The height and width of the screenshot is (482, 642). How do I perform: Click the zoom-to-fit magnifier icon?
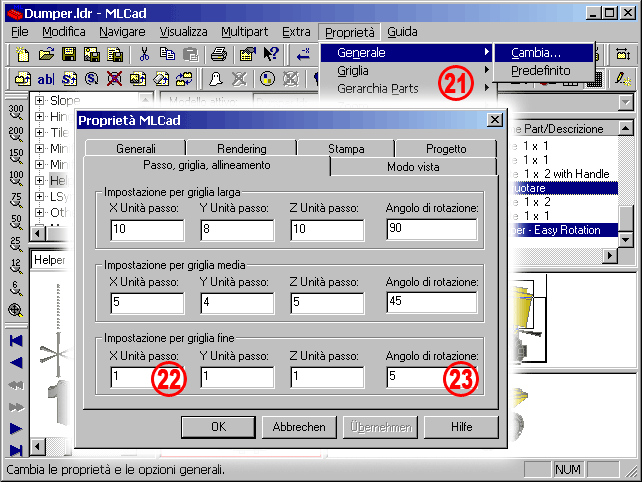tap(16, 310)
